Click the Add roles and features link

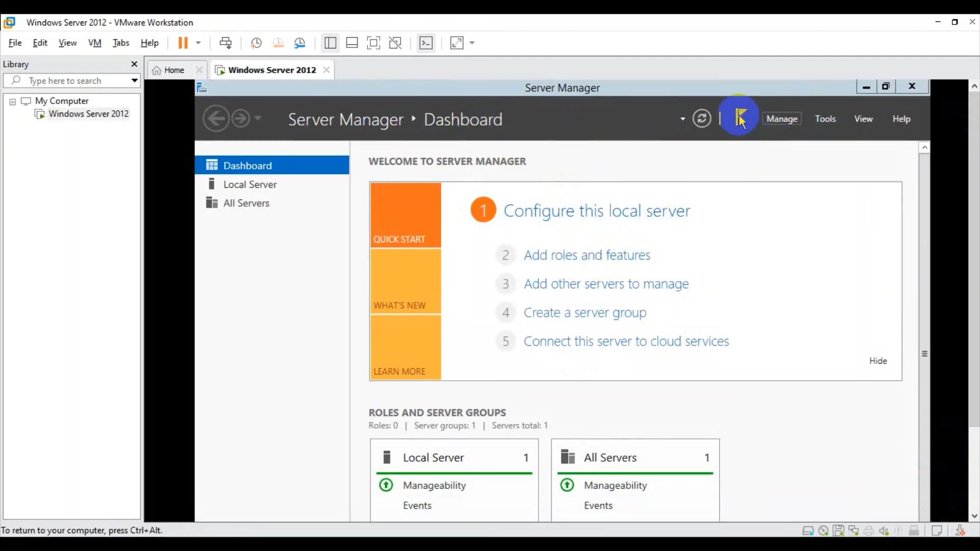[x=587, y=255]
